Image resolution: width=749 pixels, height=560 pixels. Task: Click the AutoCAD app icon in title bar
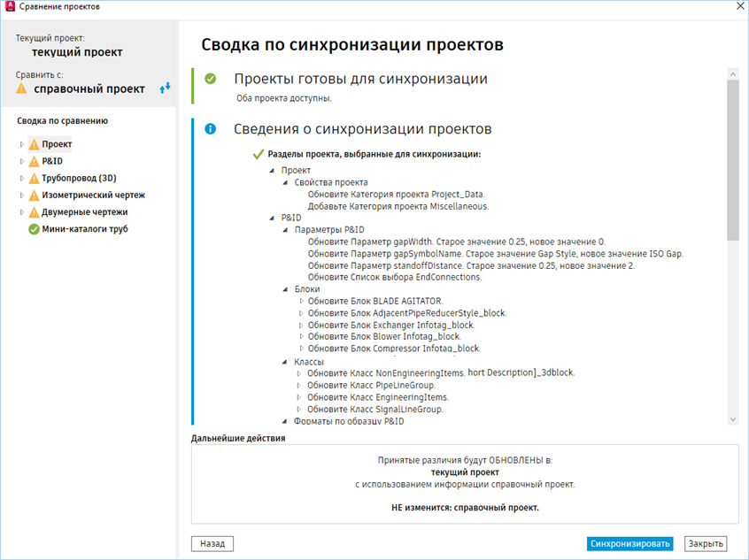point(10,6)
